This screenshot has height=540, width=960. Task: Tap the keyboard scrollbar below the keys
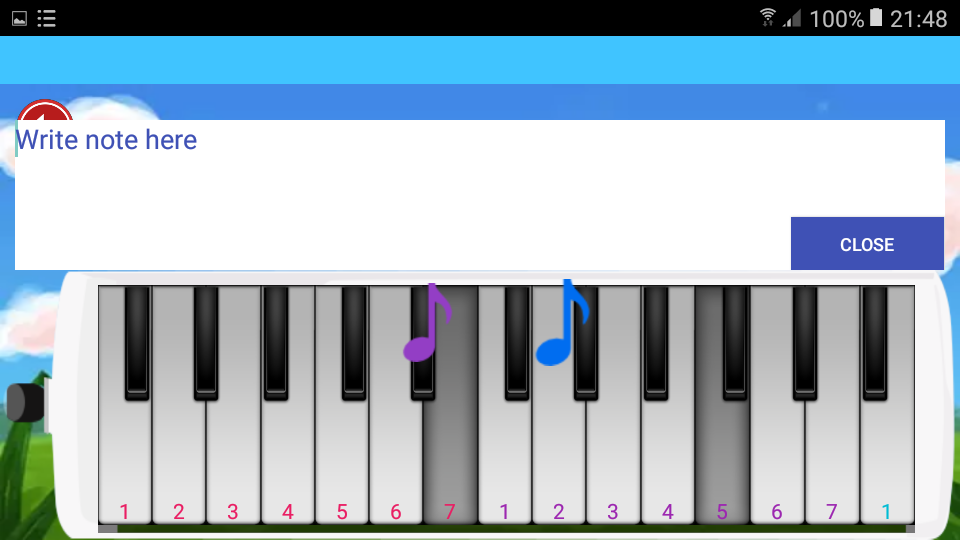coord(506,528)
